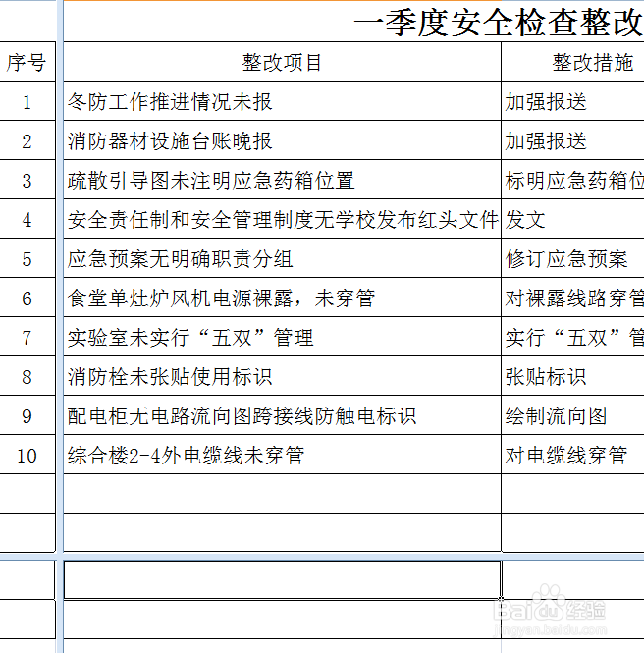Screen dimensions: 644x653
Task: Select cell 消防栓未张贴使用标识
Action: [283, 376]
